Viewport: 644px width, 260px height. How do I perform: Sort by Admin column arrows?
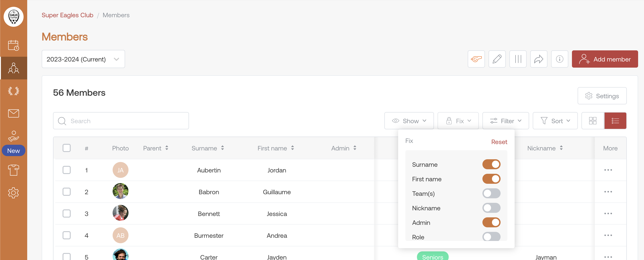tap(354, 148)
